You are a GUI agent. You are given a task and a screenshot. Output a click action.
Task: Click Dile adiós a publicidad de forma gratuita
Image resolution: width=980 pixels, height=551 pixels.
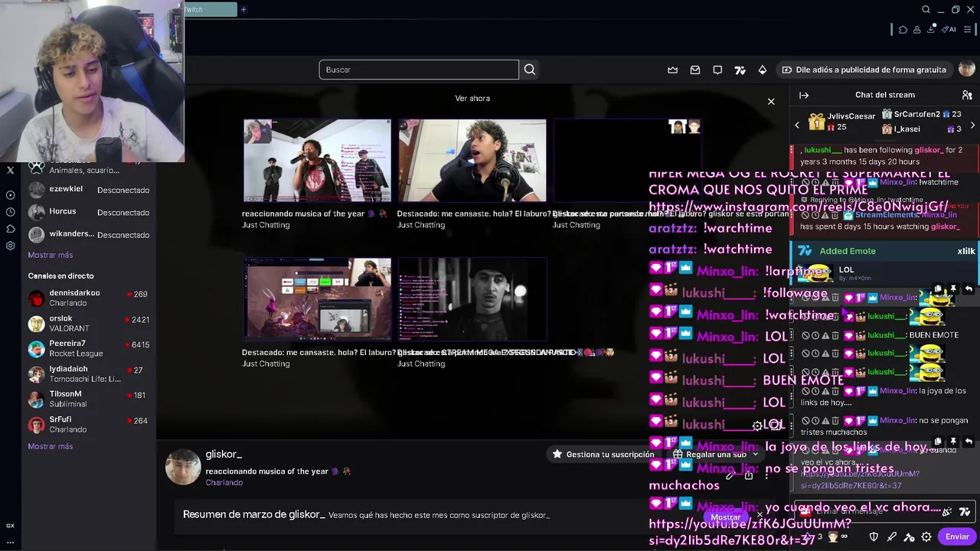[864, 70]
